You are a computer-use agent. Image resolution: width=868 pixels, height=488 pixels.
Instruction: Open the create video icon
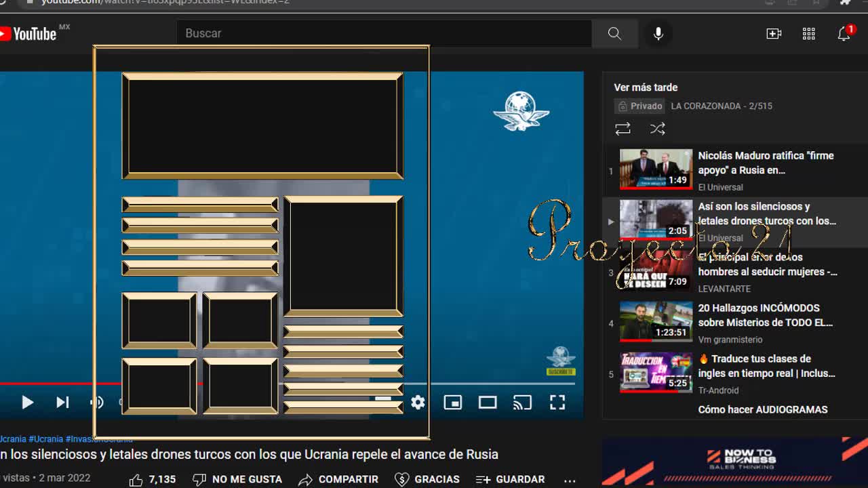click(x=774, y=33)
